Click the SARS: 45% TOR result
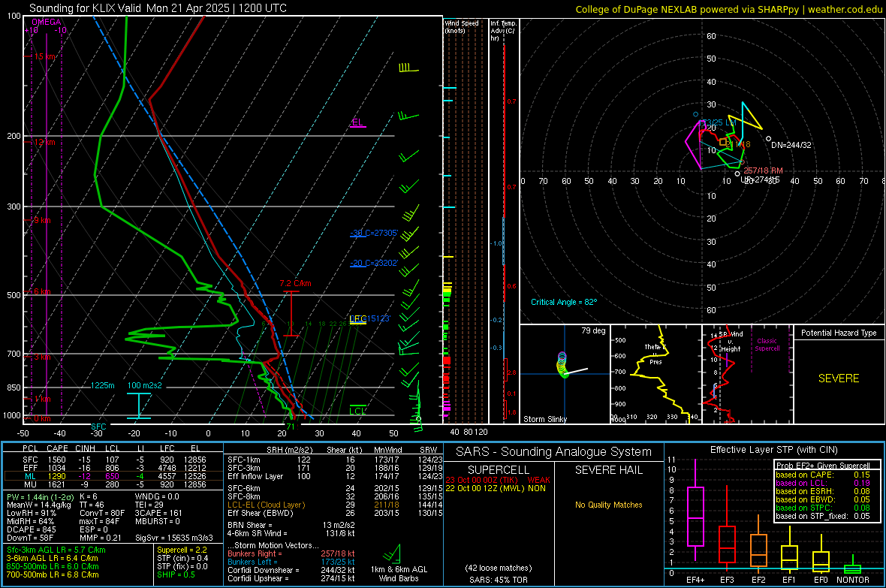The height and width of the screenshot is (588, 886). pos(499,580)
